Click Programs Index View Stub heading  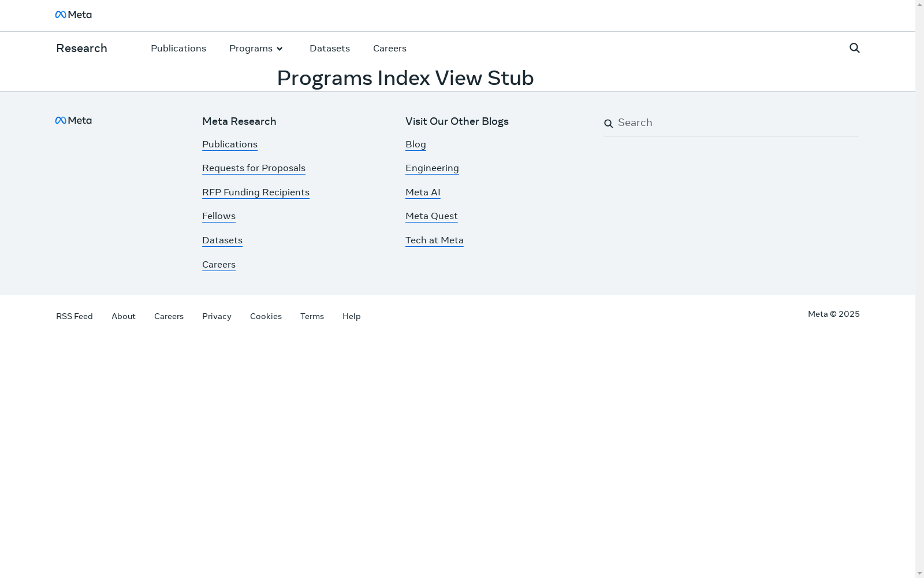405,78
